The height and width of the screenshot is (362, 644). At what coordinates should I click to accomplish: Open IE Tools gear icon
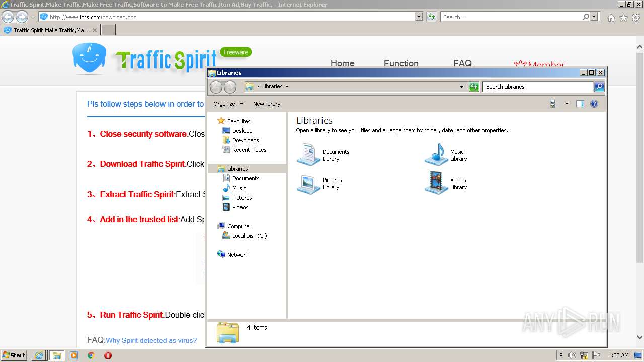(x=636, y=18)
